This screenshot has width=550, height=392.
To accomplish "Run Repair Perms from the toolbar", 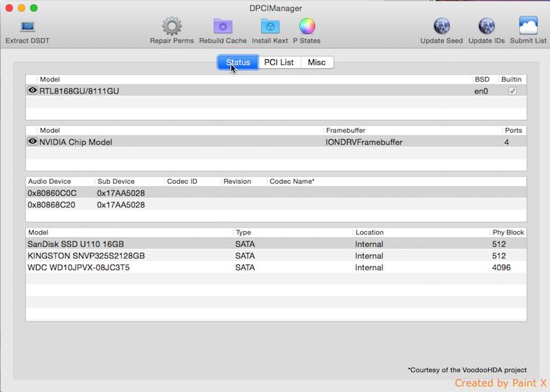I will point(171,28).
